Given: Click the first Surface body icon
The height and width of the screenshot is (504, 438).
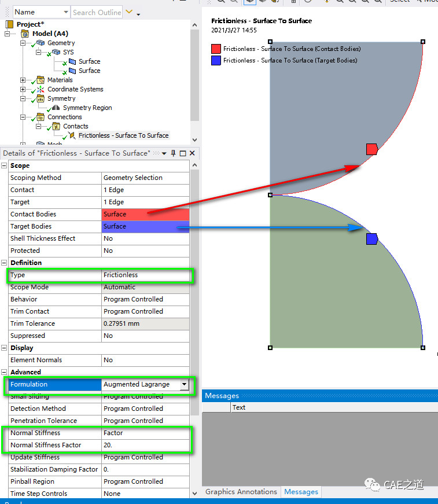Looking at the screenshot, I should [x=72, y=61].
